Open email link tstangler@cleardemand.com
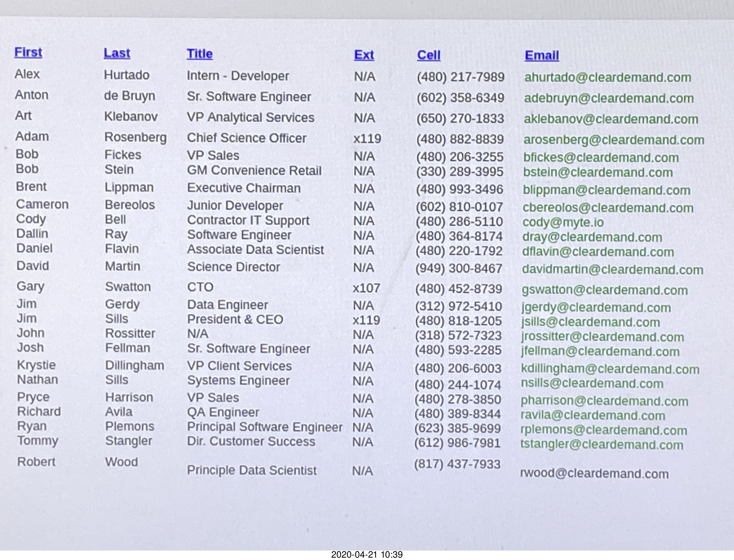The width and height of the screenshot is (734, 560). pos(602,445)
